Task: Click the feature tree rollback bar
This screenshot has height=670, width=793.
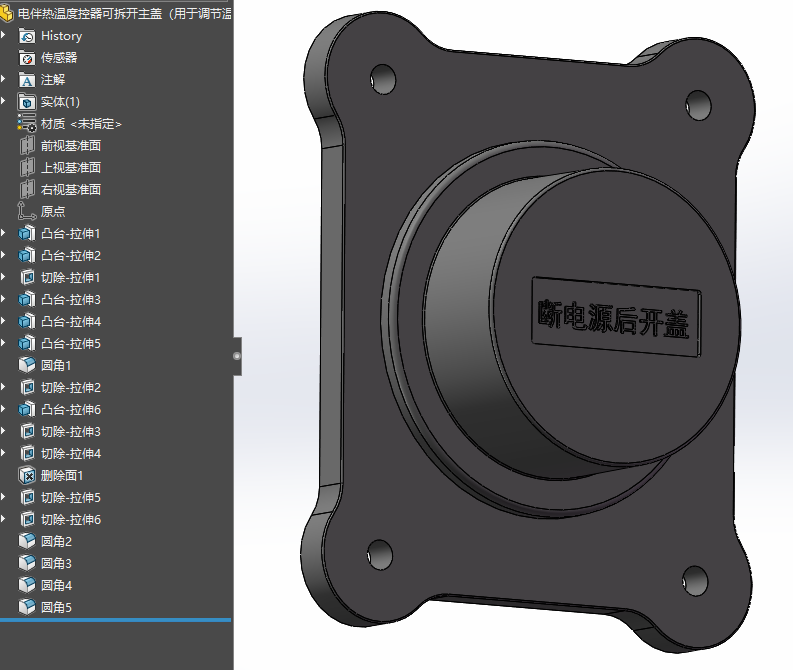Action: point(115,619)
